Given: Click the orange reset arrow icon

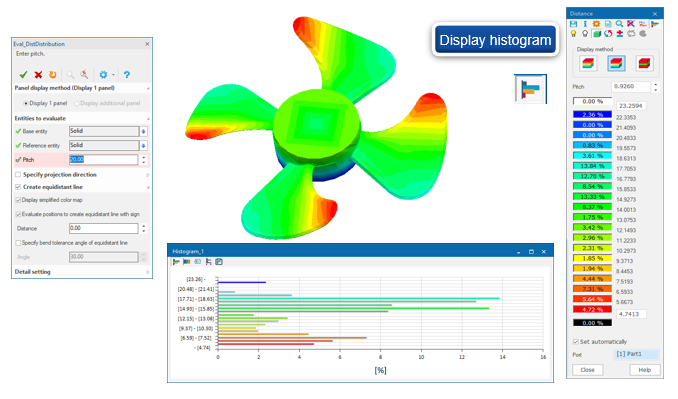Looking at the screenshot, I should pos(53,75).
